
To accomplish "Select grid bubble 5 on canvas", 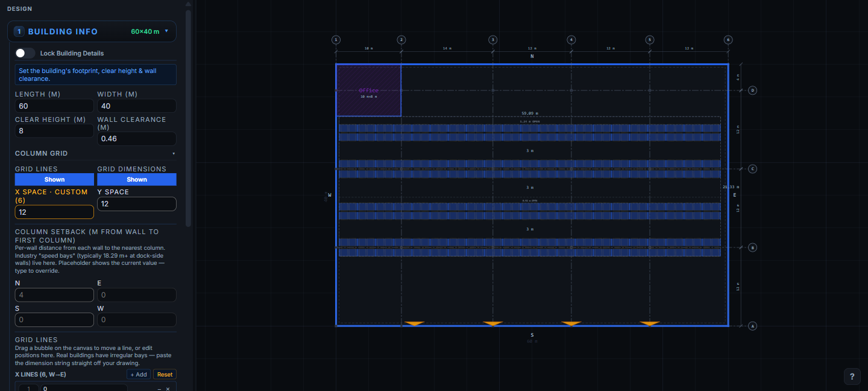I will (x=650, y=40).
